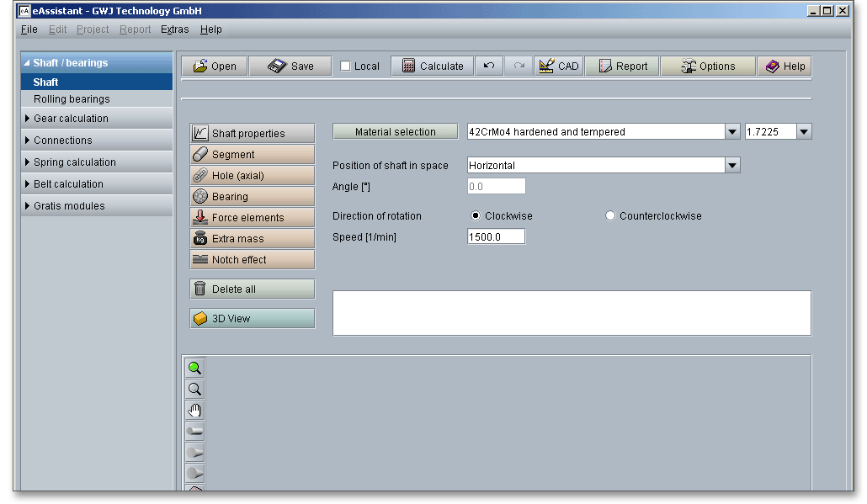Open the File menu
Image resolution: width=867 pixels, height=504 pixels.
coord(29,29)
